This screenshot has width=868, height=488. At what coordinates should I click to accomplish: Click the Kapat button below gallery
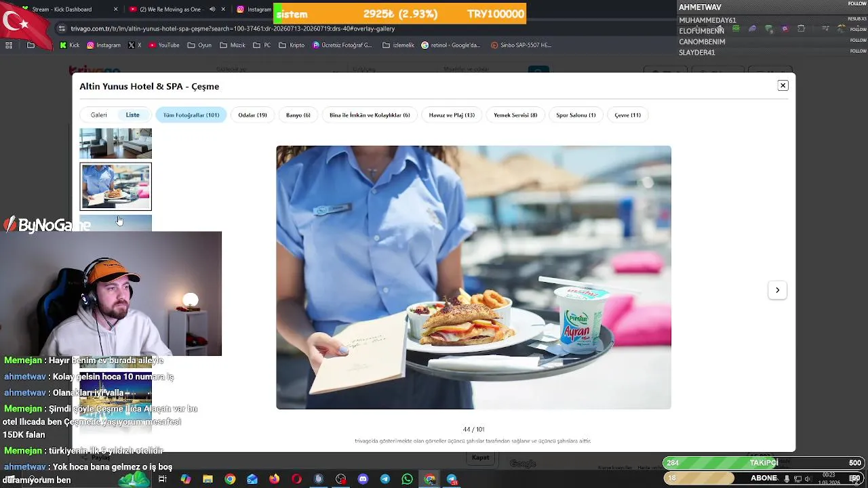481,457
